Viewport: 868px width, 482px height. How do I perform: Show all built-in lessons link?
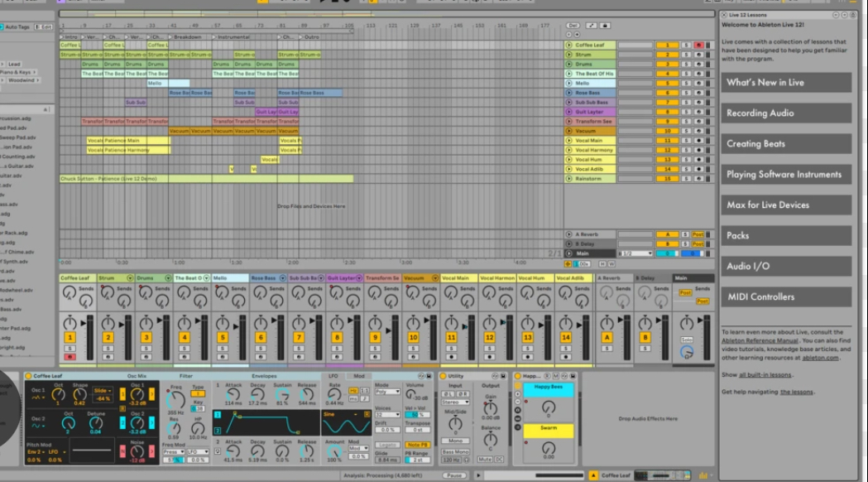pyautogui.click(x=765, y=375)
